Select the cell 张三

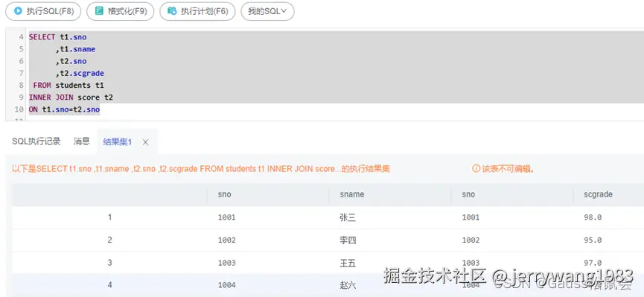(x=348, y=217)
